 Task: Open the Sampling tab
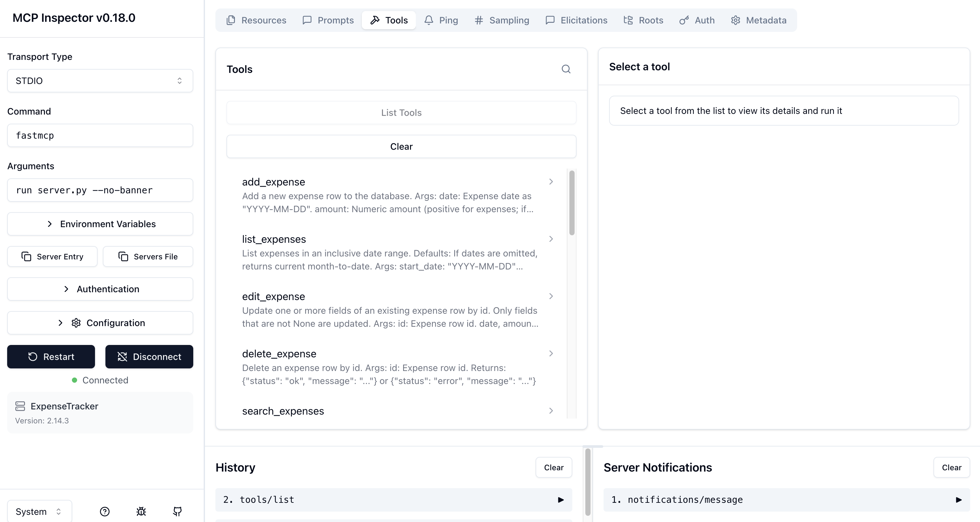coord(502,20)
